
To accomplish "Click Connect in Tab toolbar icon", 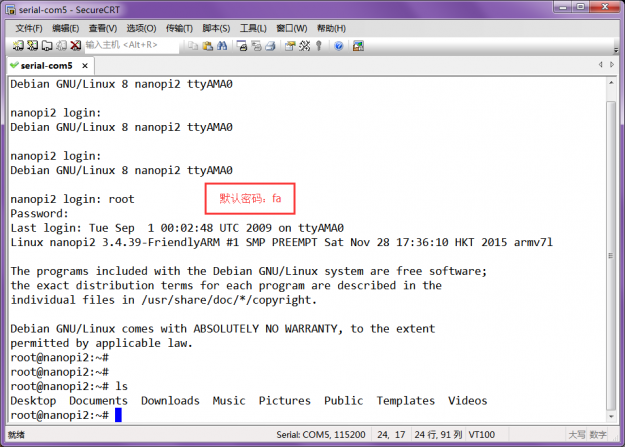I will click(x=47, y=46).
